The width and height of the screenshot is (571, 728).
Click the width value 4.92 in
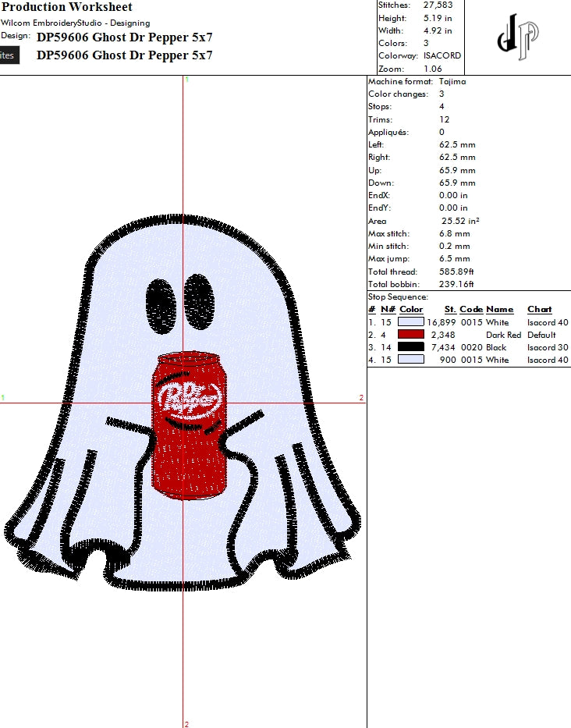[438, 30]
